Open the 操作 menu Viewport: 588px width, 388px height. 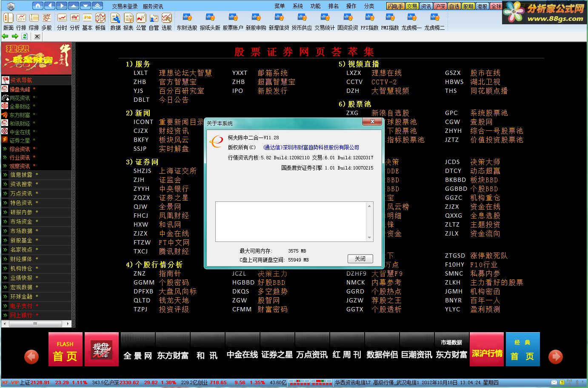coord(351,6)
